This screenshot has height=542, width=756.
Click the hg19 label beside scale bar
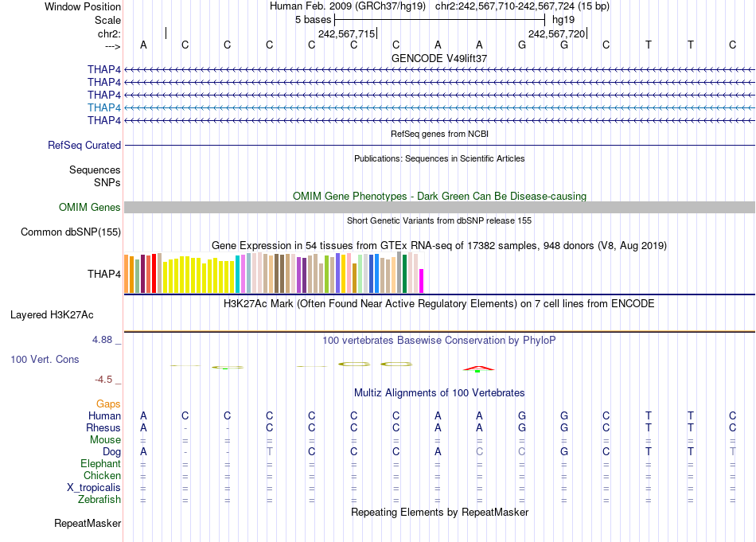point(563,20)
